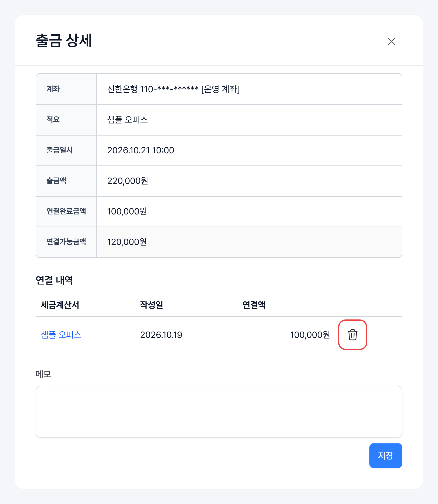Screen dimensions: 438x504
Task: Click the withdrawal amount 220,000원
Action: (128, 181)
